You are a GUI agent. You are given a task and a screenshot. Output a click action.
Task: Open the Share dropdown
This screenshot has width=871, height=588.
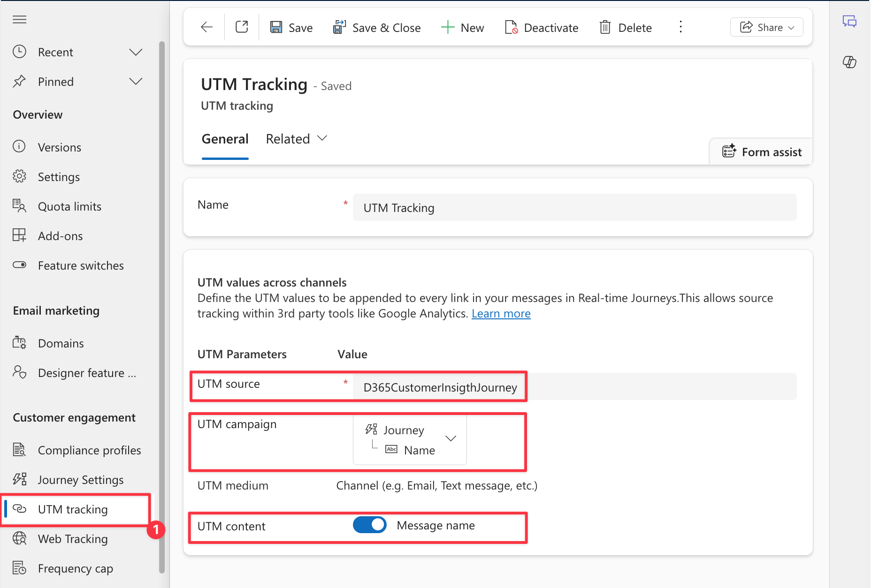(766, 27)
